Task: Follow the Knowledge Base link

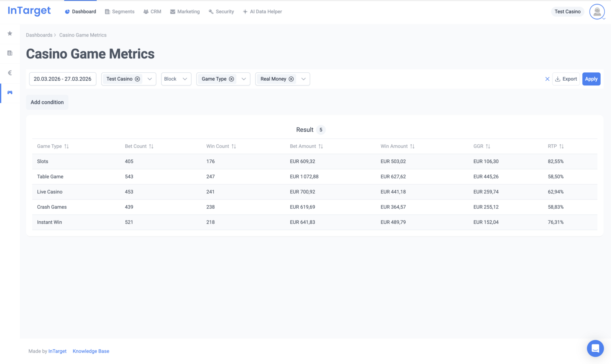Action: 91,351
